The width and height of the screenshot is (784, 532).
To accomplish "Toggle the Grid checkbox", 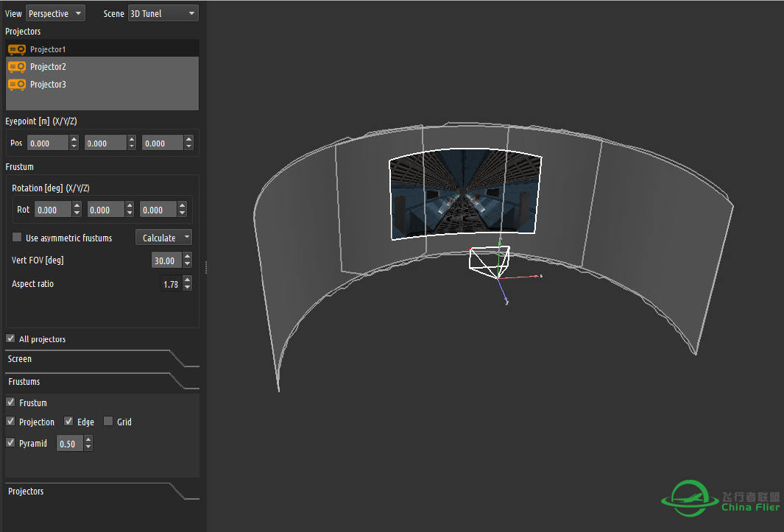I will 108,421.
